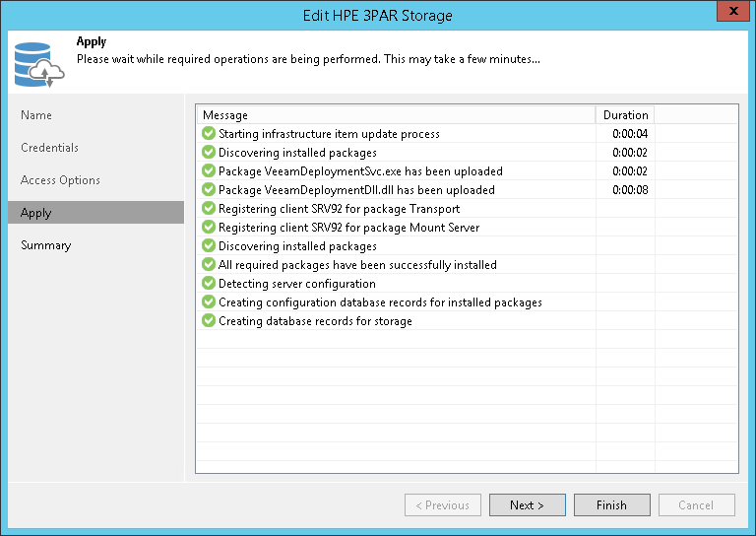Select the Summary step in sidebar
Viewport: 756px width, 536px height.
click(45, 245)
